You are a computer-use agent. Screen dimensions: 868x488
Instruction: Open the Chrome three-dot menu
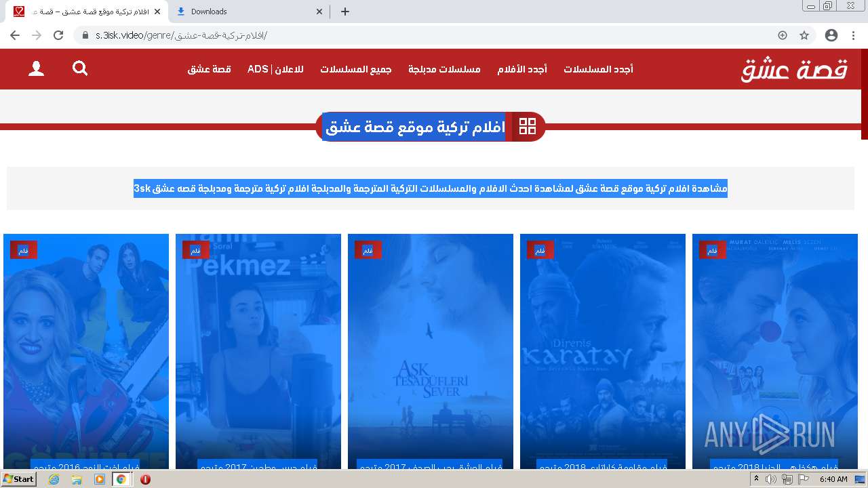tap(853, 35)
